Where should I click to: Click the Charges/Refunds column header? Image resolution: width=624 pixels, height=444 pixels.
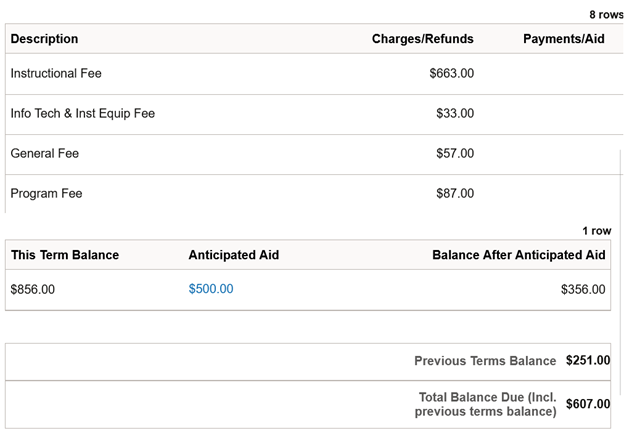tap(422, 39)
